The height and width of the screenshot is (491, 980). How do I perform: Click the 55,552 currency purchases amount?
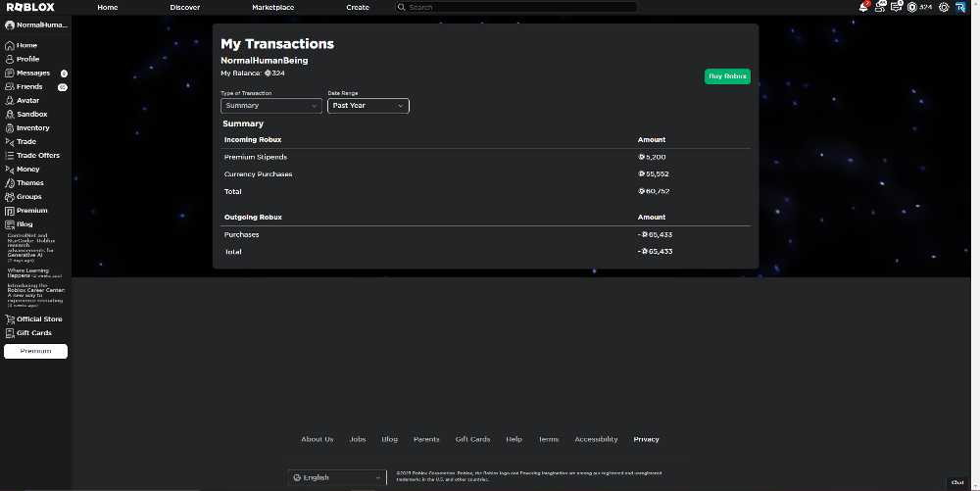(x=654, y=173)
